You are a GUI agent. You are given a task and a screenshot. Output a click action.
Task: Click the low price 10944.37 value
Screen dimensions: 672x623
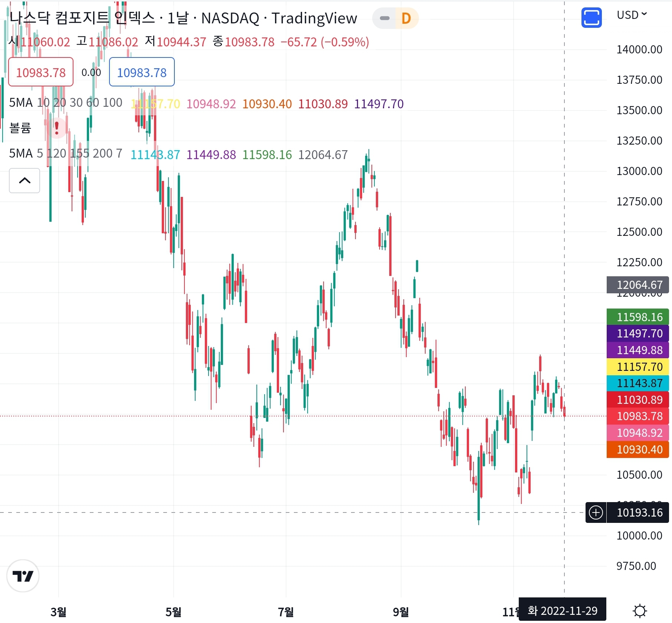[x=181, y=42]
